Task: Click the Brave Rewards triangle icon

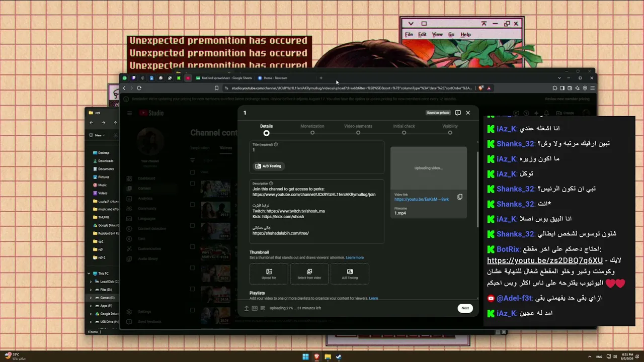Action: 489,88
